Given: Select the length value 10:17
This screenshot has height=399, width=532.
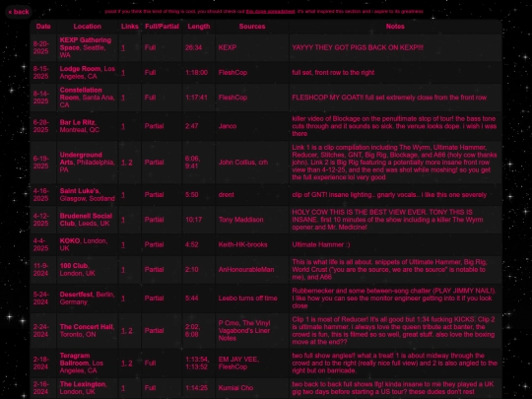Looking at the screenshot, I should pyautogui.click(x=193, y=220).
